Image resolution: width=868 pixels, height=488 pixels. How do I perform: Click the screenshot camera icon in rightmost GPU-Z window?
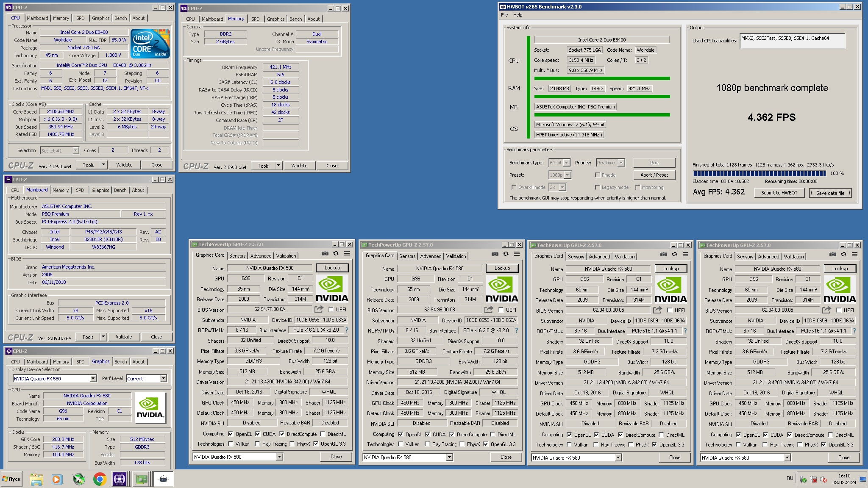832,255
